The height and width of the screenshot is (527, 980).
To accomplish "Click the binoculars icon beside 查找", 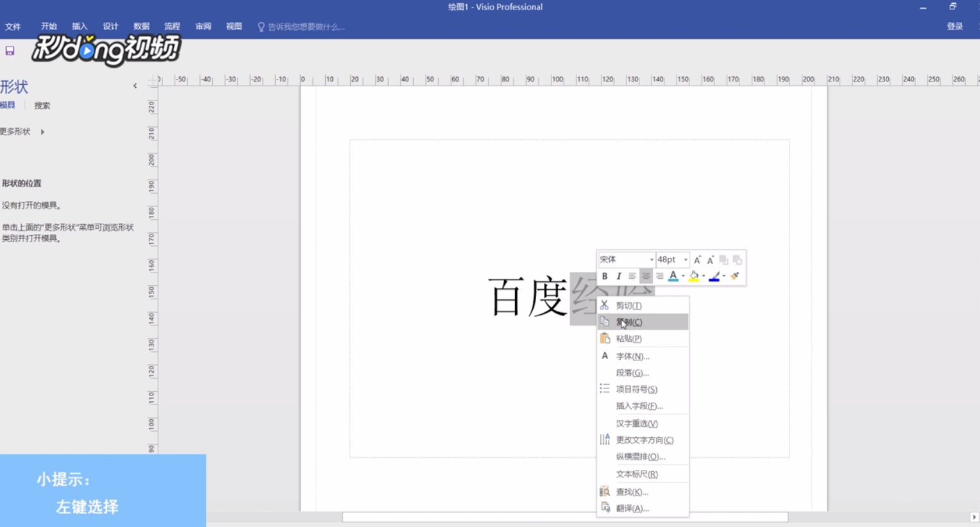I will (605, 491).
